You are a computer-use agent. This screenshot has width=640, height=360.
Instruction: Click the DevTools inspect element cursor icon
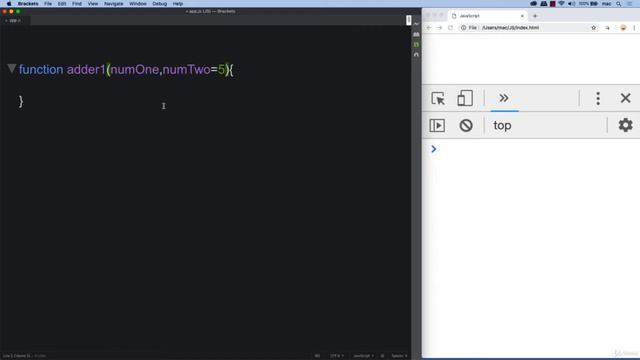(x=438, y=98)
